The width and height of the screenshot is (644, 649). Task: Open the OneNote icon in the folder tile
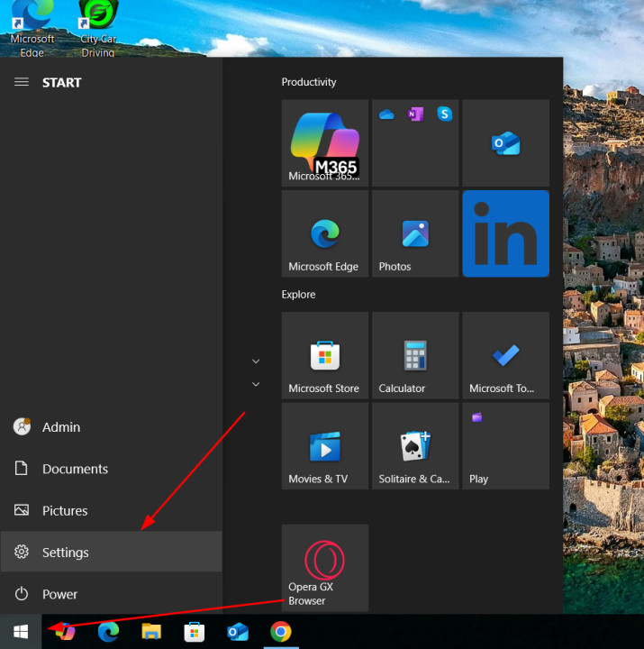pos(415,114)
